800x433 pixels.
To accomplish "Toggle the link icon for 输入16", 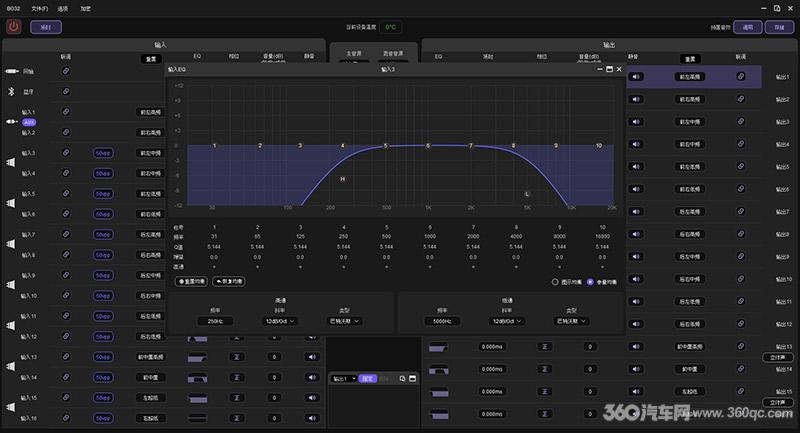I will (66, 418).
